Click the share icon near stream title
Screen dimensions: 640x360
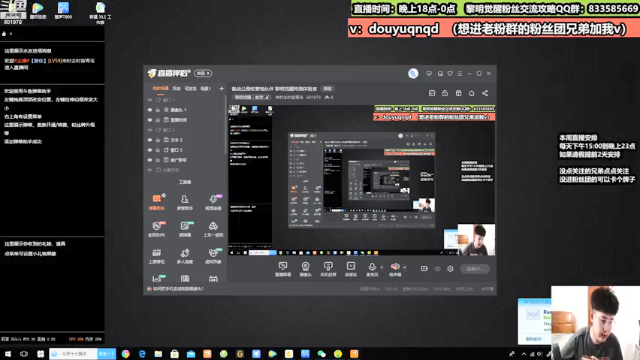485,93
